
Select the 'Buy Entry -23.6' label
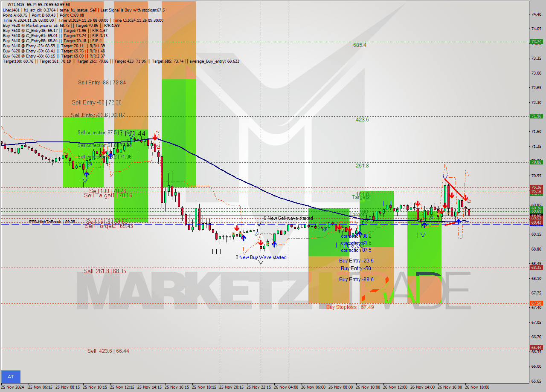(x=357, y=261)
